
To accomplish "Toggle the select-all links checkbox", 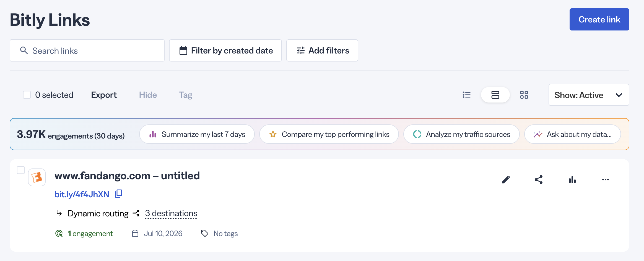I will [x=27, y=95].
